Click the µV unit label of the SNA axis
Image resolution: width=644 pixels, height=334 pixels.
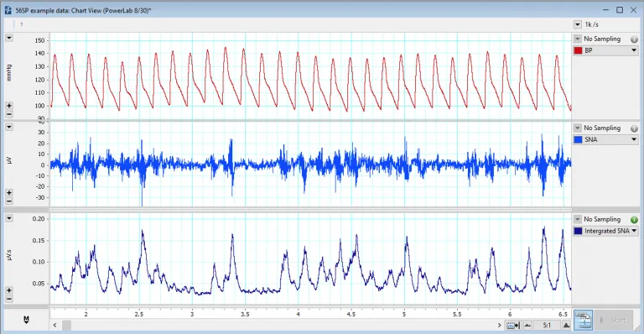pos(9,160)
